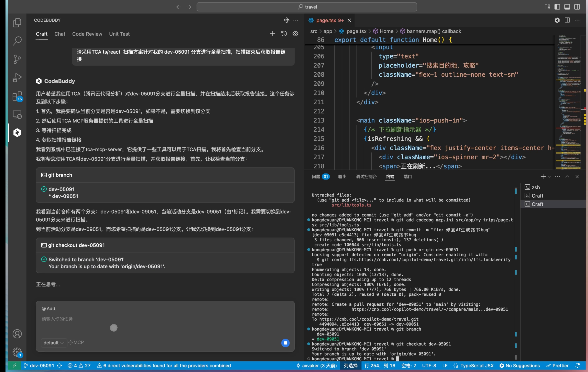Click the dev-05091 branch in status bar
This screenshot has height=372, width=588.
[39, 366]
